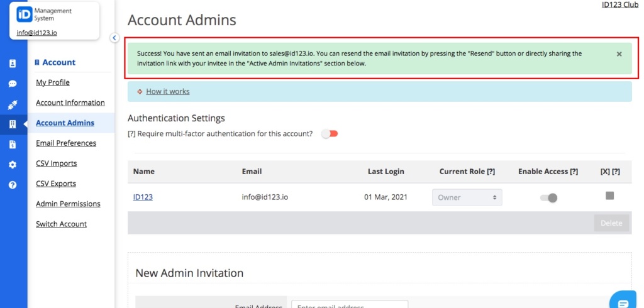Click the Delete button
The height and width of the screenshot is (308, 644).
pos(611,223)
